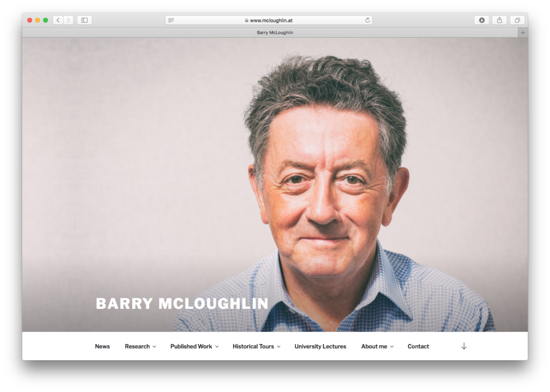Open the About me menu item
The height and width of the screenshot is (392, 550).
[374, 346]
